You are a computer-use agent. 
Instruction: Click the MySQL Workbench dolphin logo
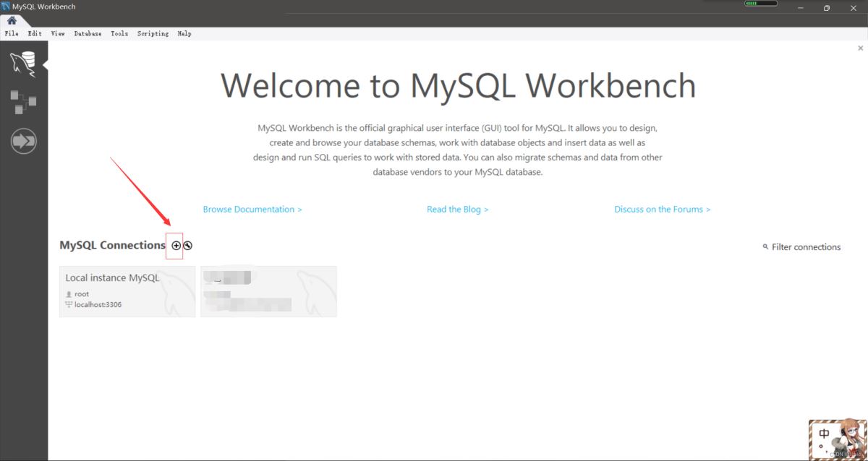(7, 6)
